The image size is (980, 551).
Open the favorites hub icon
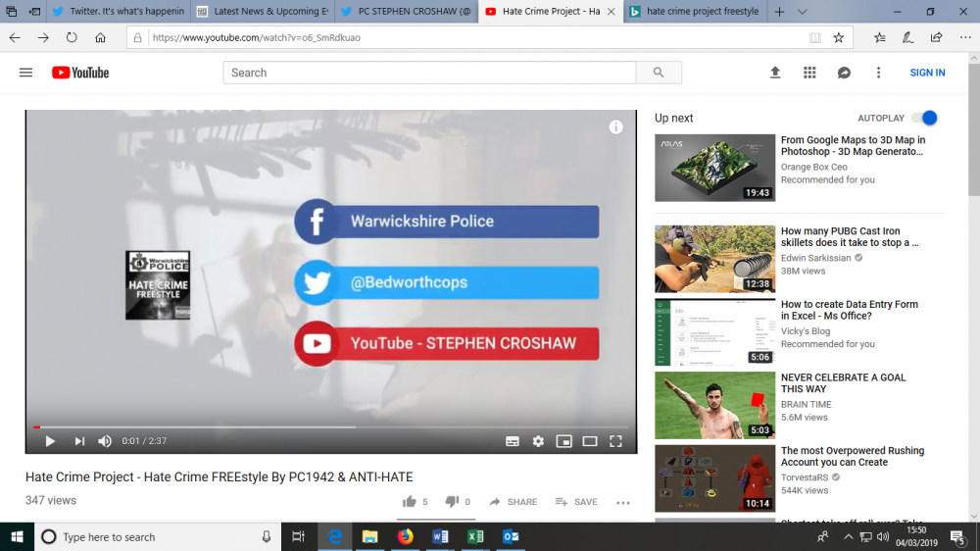tap(879, 37)
